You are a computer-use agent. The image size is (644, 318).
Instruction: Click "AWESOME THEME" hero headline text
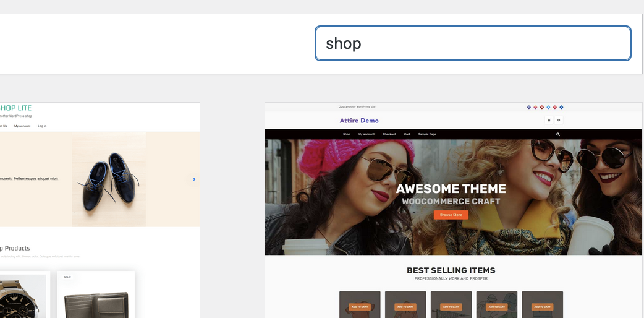[x=451, y=189]
